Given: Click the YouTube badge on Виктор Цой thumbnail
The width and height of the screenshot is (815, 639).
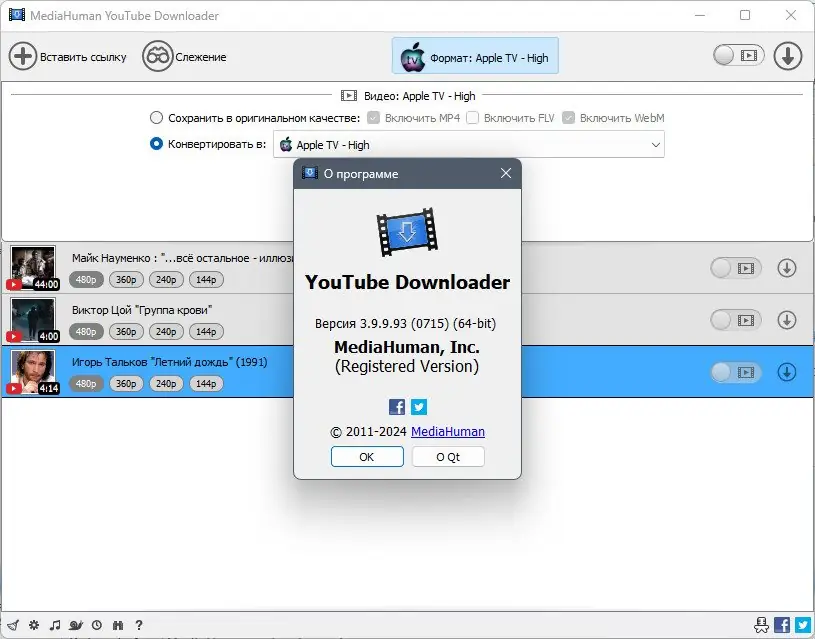Looking at the screenshot, I should (14, 336).
